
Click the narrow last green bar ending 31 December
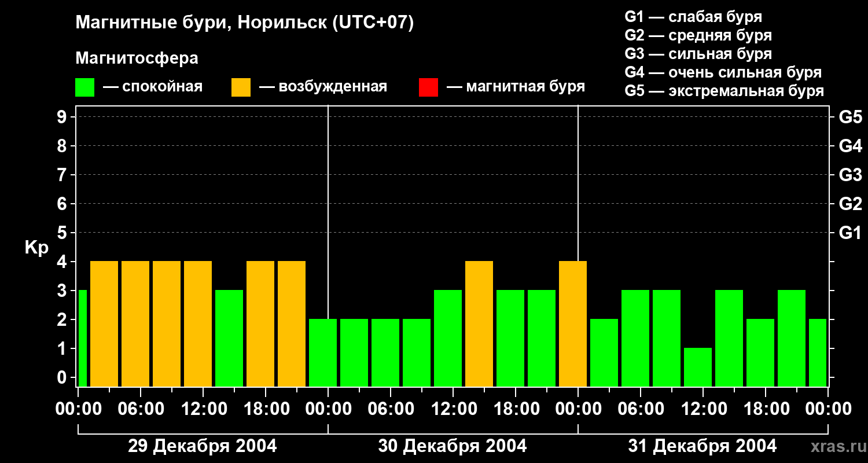[x=818, y=352]
